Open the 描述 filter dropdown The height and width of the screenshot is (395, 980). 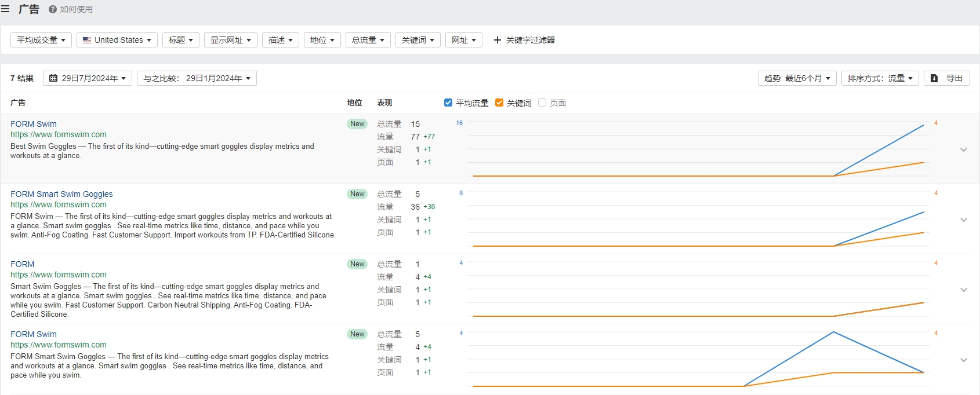(x=281, y=40)
